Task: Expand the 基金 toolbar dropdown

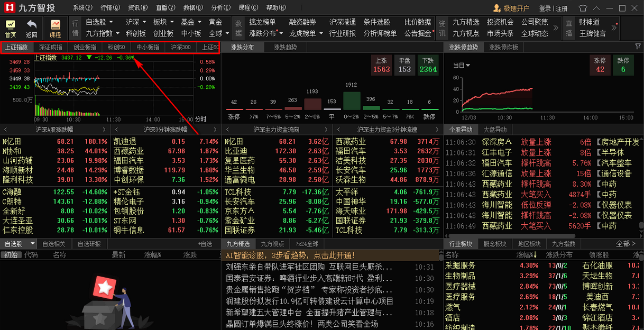Action: [x=198, y=22]
